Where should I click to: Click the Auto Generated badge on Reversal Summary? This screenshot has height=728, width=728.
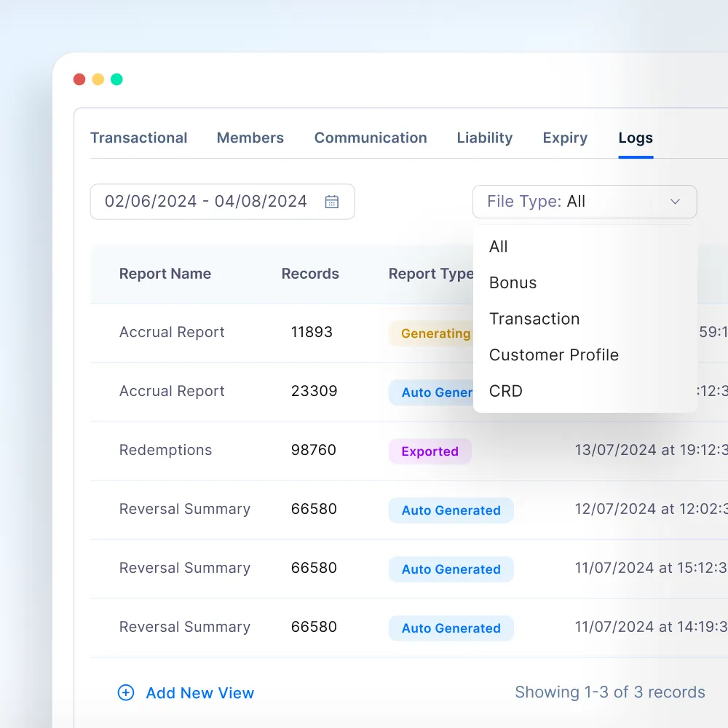tap(451, 510)
